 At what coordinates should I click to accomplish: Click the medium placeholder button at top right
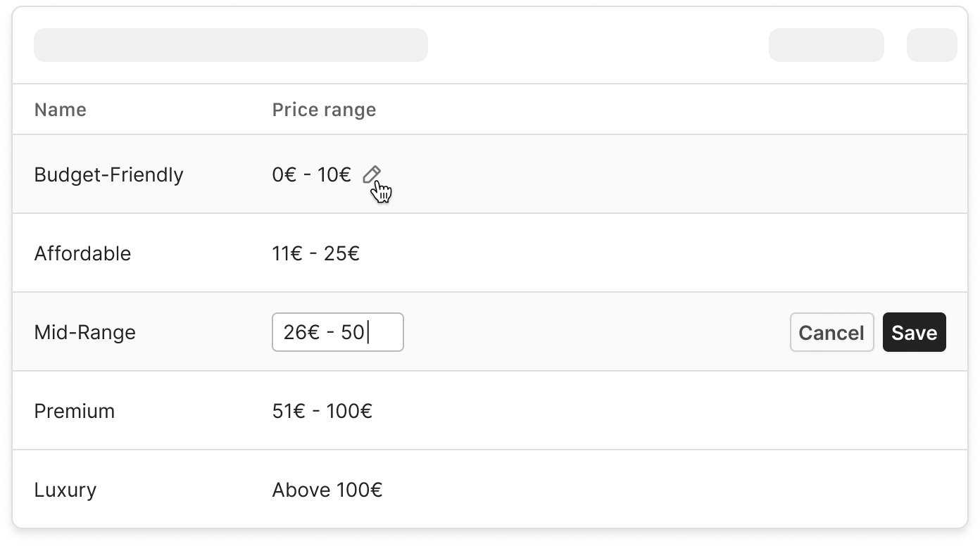826,45
